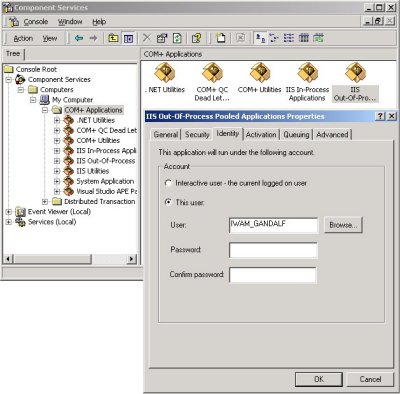
Task: Expand the Event Viewer (Local) node
Action: click(x=9, y=212)
